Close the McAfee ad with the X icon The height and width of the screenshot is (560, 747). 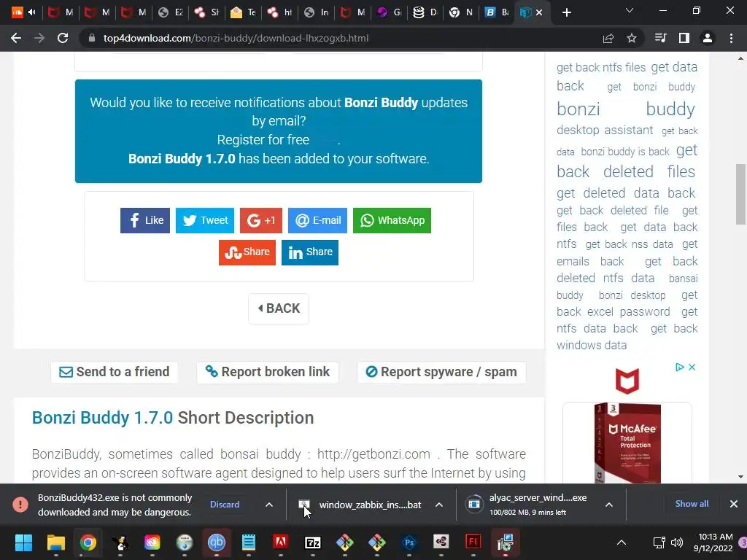[692, 367]
